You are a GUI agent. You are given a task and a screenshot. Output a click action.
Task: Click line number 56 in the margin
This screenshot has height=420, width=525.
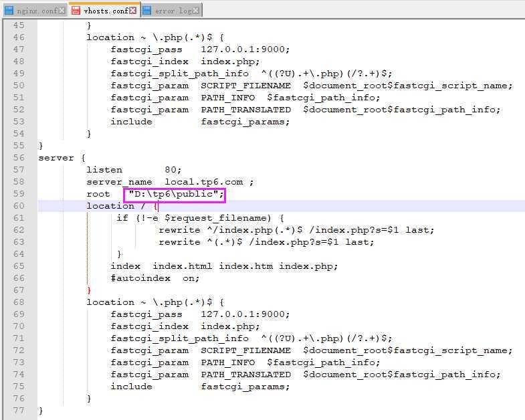[18, 158]
